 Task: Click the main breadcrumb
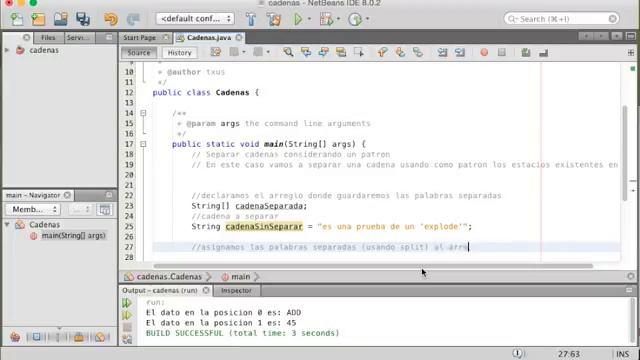[x=240, y=277]
